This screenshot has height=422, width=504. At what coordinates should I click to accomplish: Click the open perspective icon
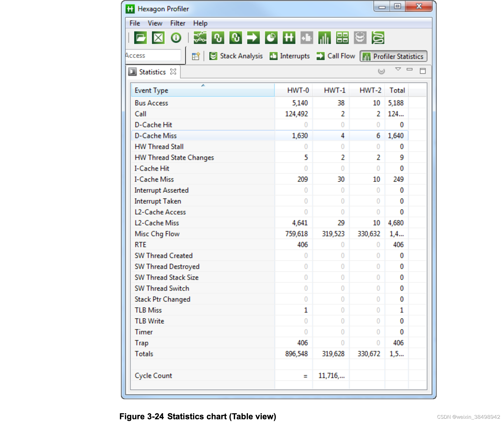196,56
